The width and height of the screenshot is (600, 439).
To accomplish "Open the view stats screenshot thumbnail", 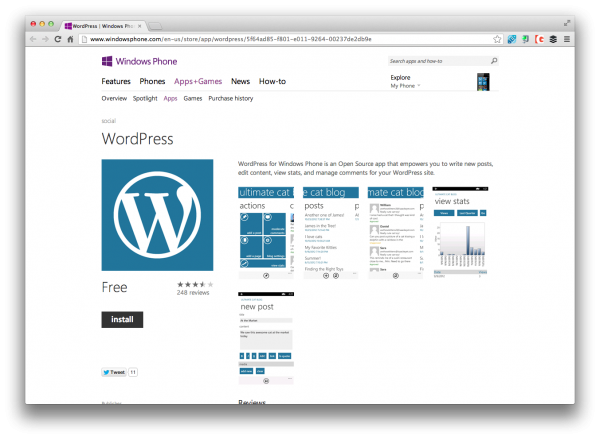I will tap(460, 233).
